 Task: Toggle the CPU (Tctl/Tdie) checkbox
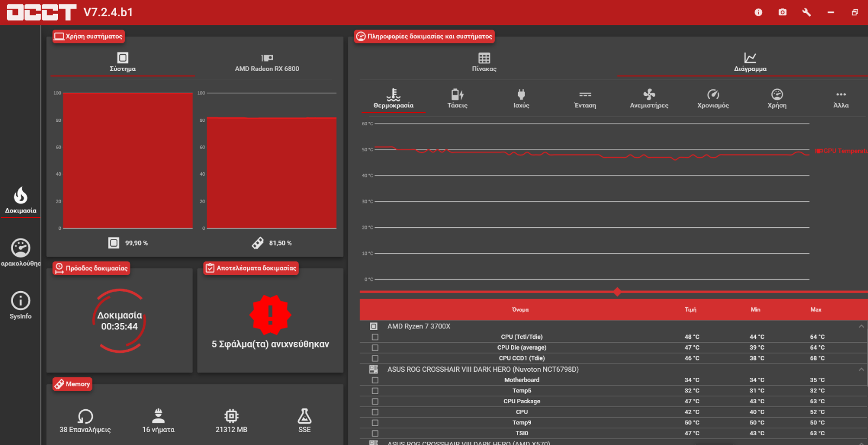375,337
